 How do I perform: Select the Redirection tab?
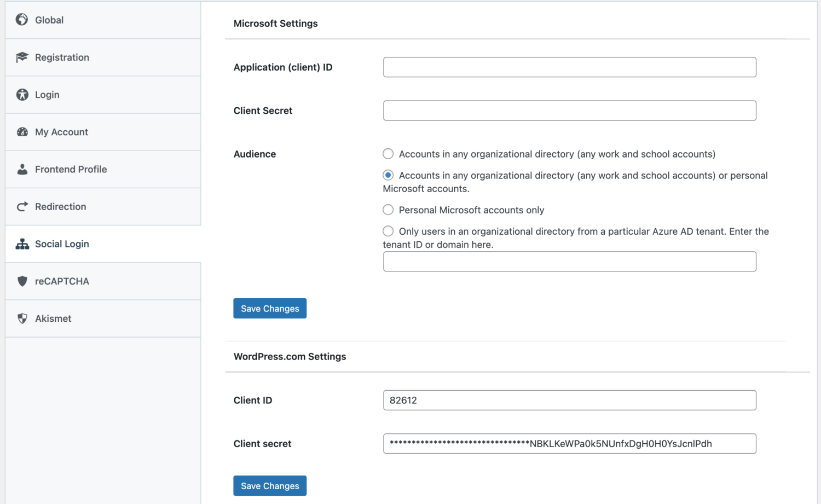pos(103,206)
